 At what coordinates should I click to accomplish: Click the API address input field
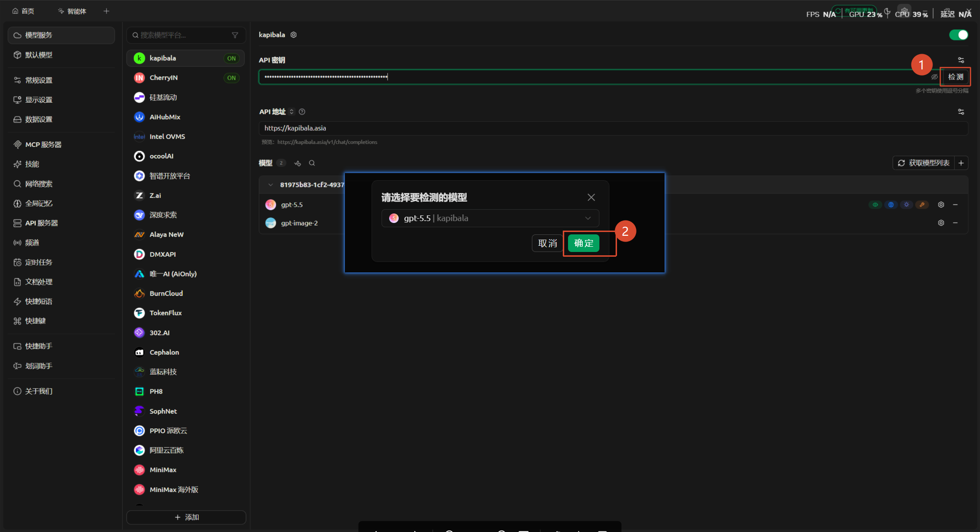(x=613, y=128)
